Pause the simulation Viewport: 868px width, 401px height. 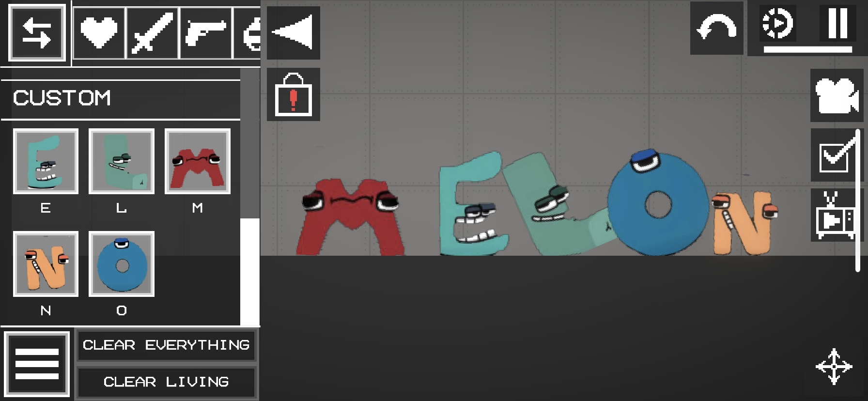[838, 23]
